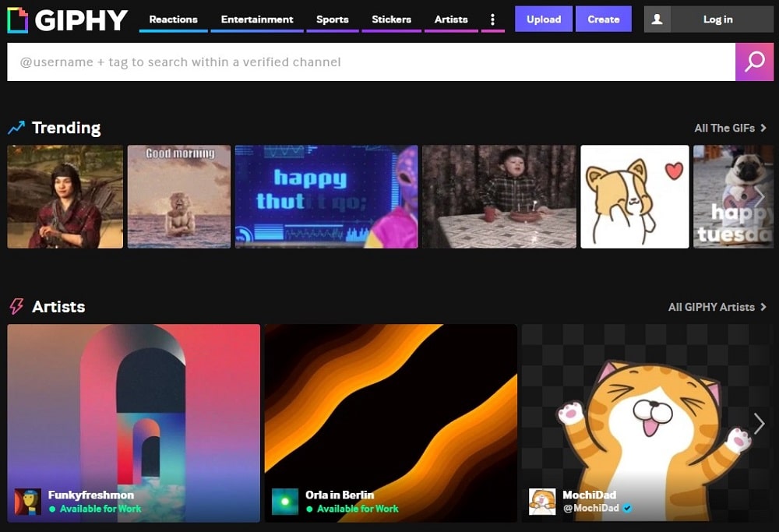This screenshot has width=779, height=532.
Task: Click Funkyfreshmon's Available for Work status
Action: tap(95, 509)
